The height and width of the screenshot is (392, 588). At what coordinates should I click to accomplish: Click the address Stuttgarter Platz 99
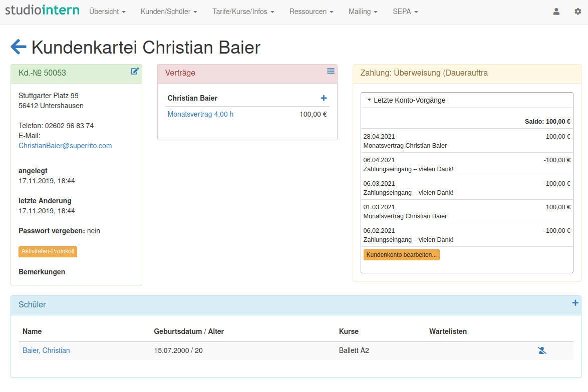point(49,96)
